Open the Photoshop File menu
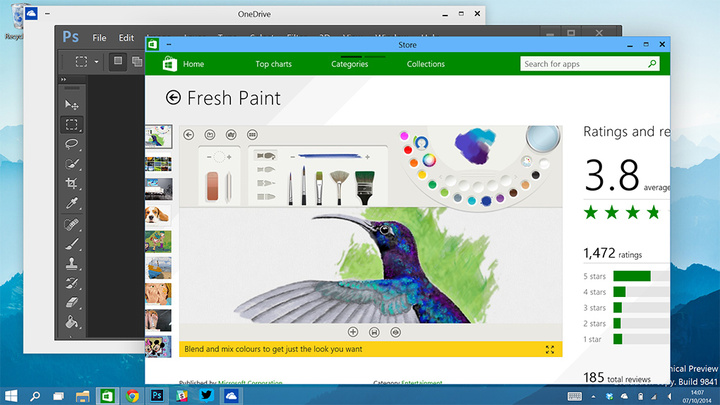 [x=99, y=38]
